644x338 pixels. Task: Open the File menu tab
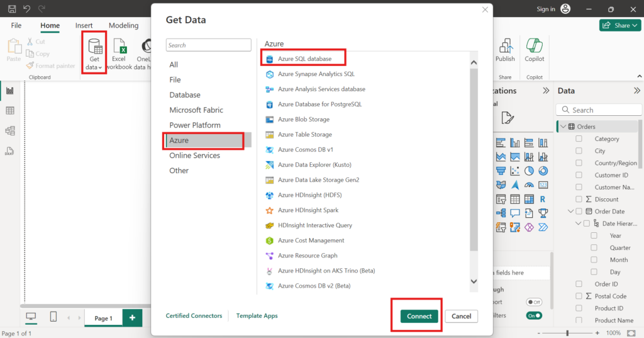16,26
